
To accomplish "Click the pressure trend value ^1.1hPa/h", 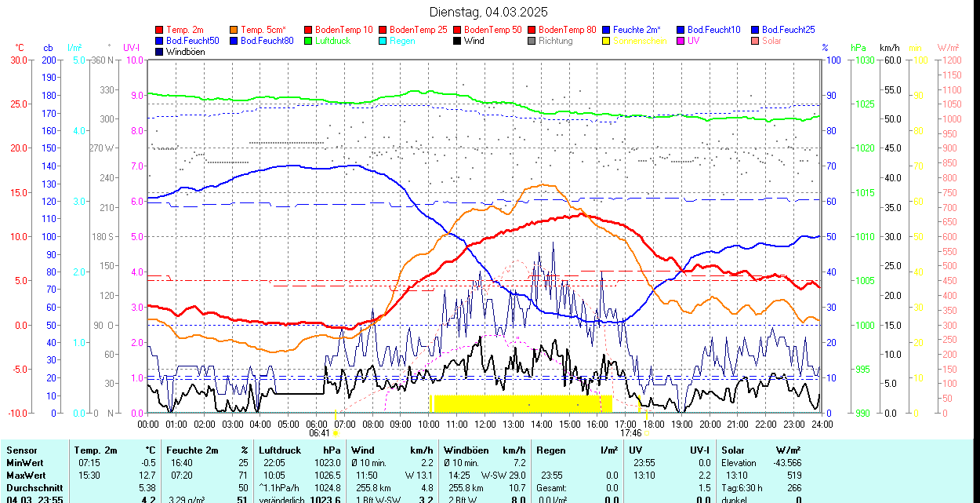I will pos(279,487).
